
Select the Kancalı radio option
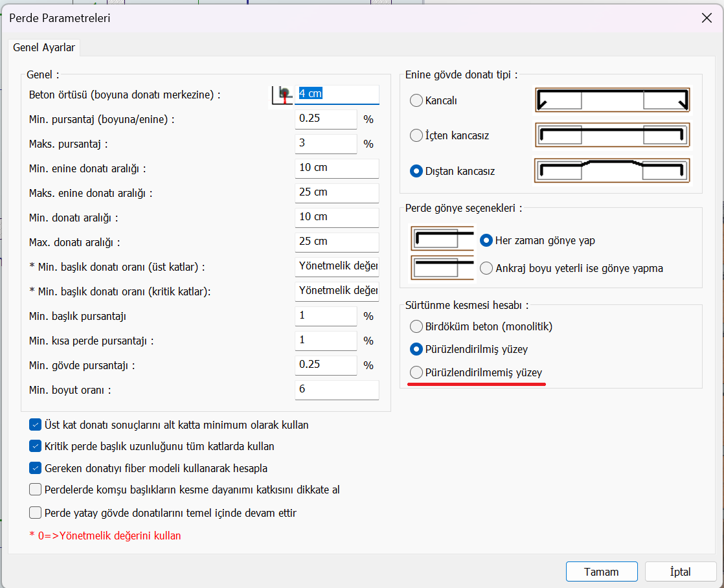(x=416, y=101)
